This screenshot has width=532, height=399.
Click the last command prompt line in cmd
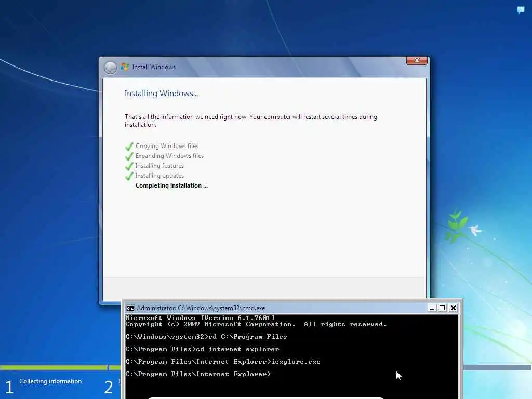pos(198,374)
